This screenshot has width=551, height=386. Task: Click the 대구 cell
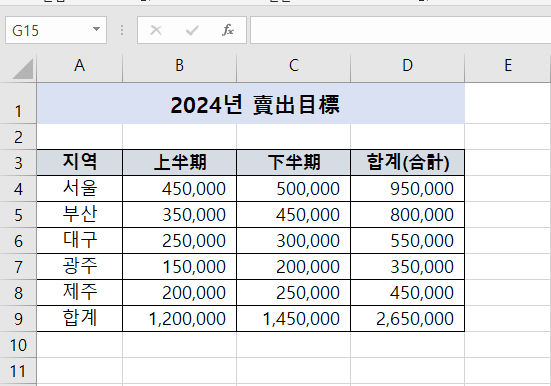pyautogui.click(x=80, y=240)
